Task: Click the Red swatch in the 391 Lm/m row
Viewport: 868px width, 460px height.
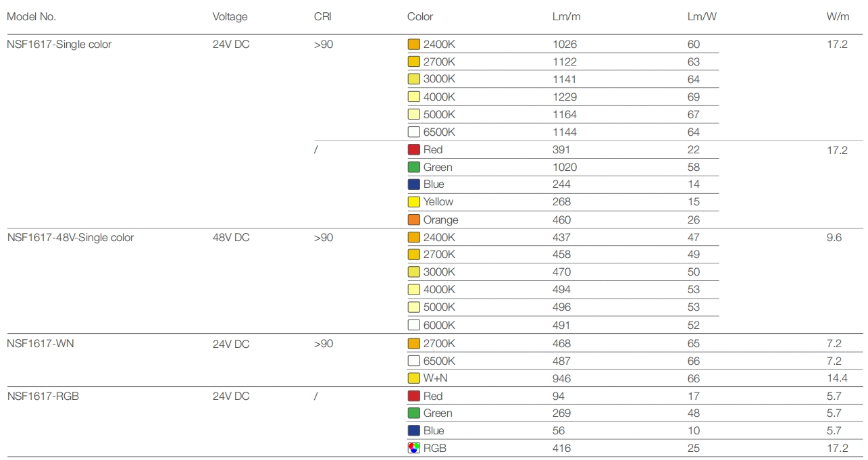Action: point(414,149)
